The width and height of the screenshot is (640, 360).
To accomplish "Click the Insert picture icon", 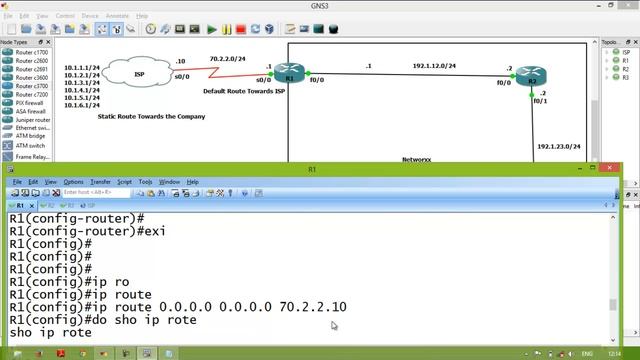I will pos(304,29).
